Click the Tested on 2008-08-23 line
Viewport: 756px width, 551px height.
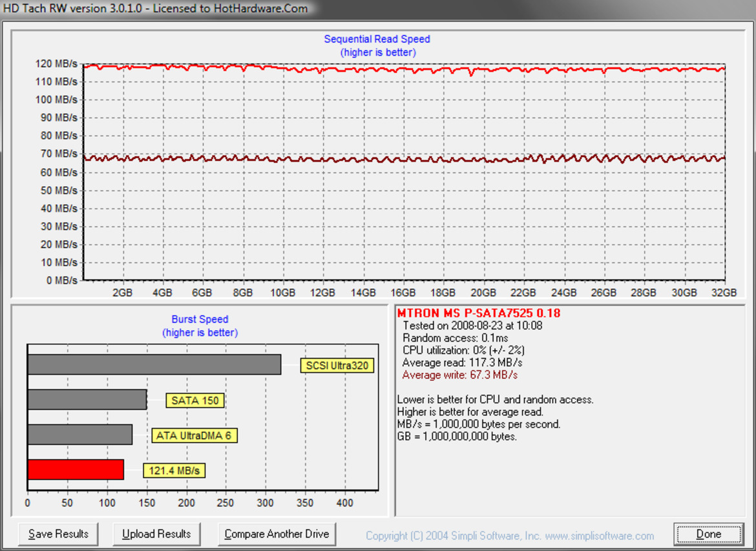(x=472, y=326)
